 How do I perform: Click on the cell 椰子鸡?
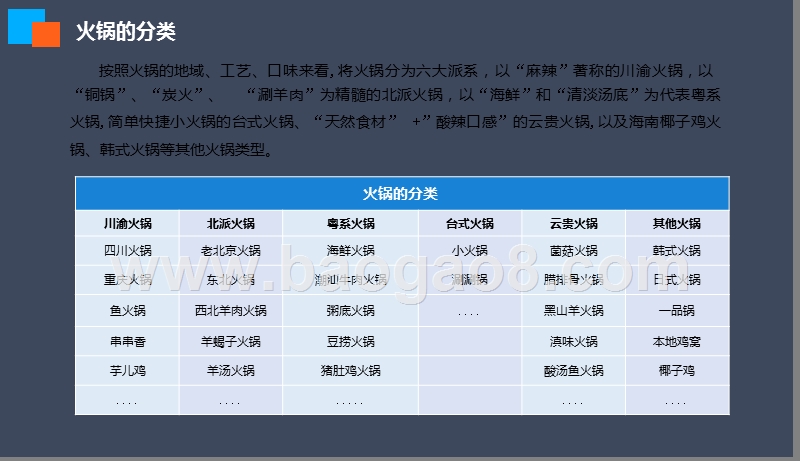point(677,370)
